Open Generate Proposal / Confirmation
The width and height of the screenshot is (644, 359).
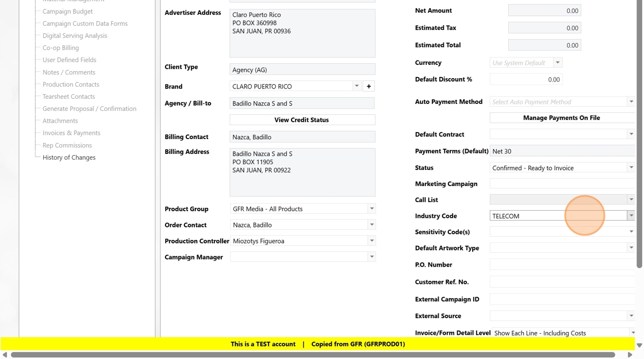click(90, 109)
